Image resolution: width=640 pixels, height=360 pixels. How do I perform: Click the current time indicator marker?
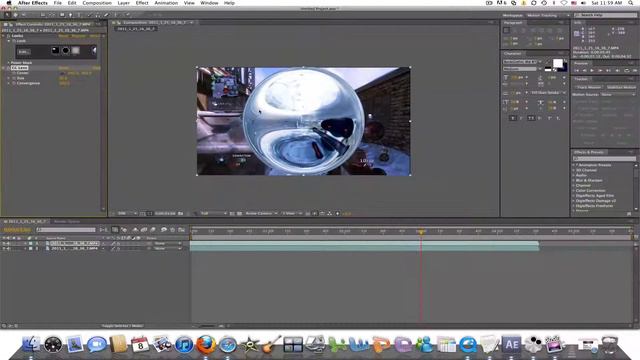(421, 231)
